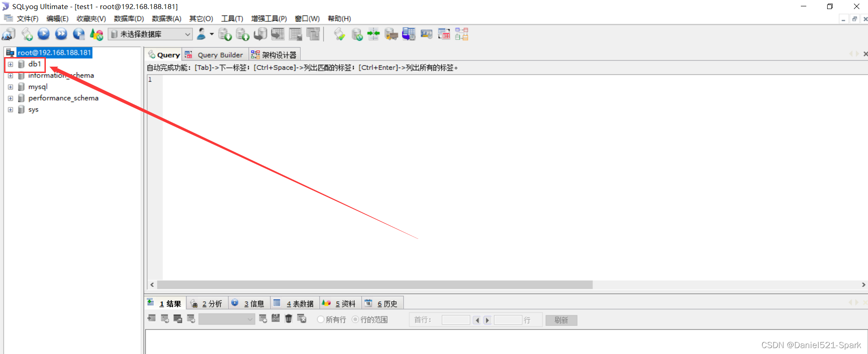Expand the performance_schema database node

tap(10, 98)
